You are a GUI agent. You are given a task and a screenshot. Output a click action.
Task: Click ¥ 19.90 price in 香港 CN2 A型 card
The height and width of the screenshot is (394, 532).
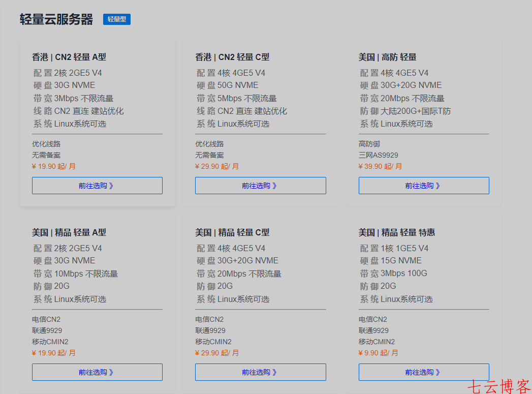click(54, 166)
